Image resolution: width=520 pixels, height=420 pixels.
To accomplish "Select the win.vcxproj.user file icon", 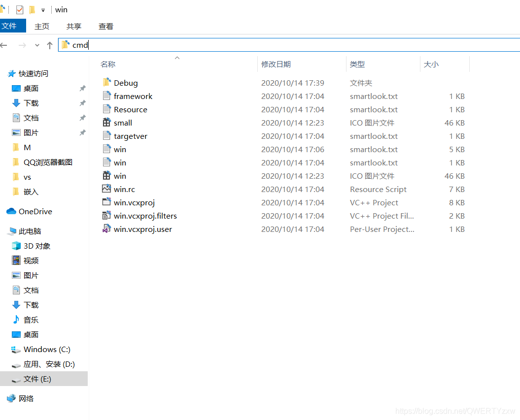I will coord(106,228).
